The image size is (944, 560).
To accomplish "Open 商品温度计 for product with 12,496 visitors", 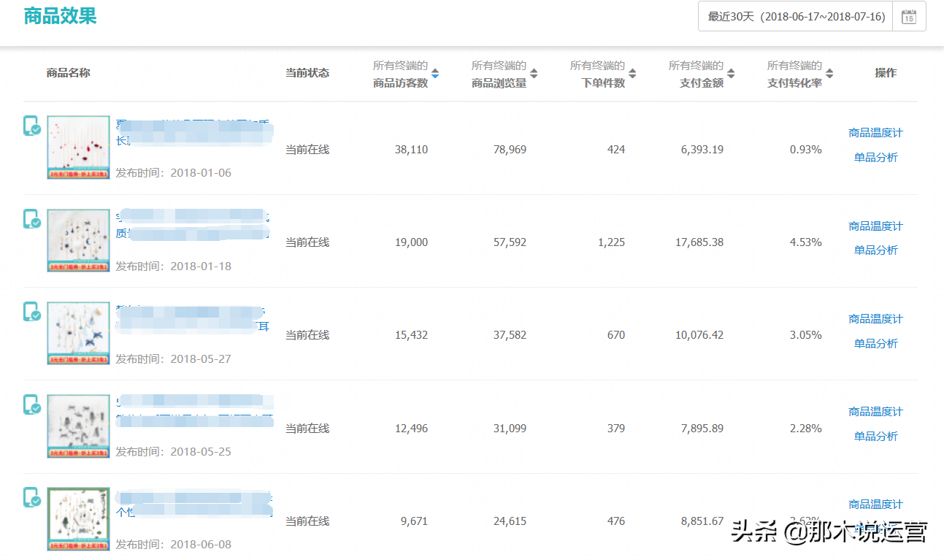I will (875, 411).
